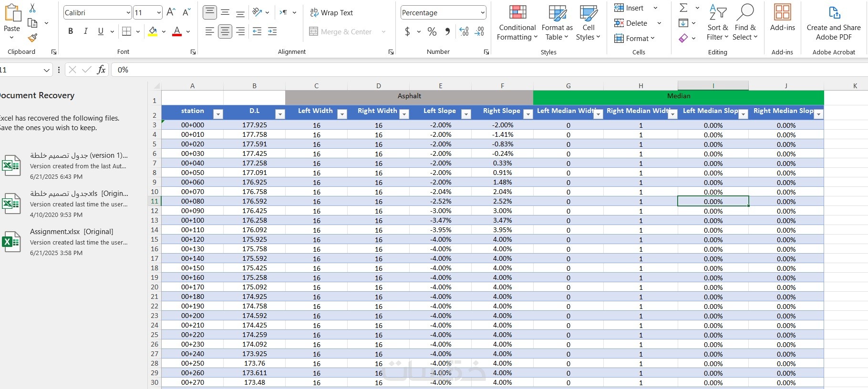Toggle Middle Align
Viewport: 868px width, 389px height.
click(225, 12)
